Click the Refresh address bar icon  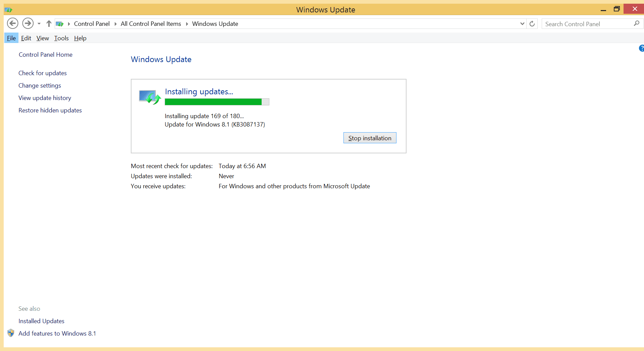(532, 24)
